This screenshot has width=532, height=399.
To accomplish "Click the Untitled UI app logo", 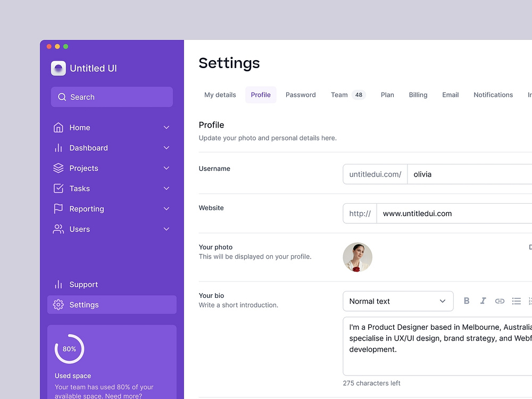I will pyautogui.click(x=58, y=68).
